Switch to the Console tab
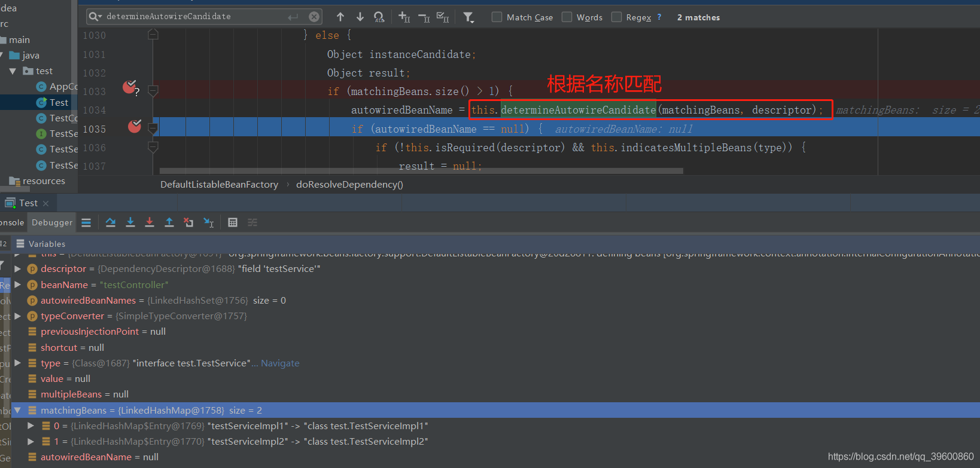Image resolution: width=980 pixels, height=468 pixels. pyautogui.click(x=12, y=222)
